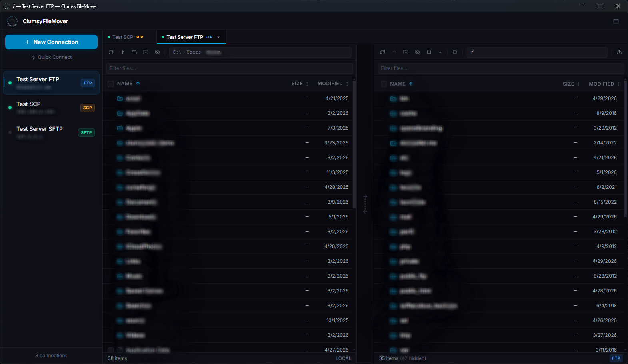Sort local pane by SIZE column
Viewport: 628px width, 364px height.
pyautogui.click(x=300, y=84)
